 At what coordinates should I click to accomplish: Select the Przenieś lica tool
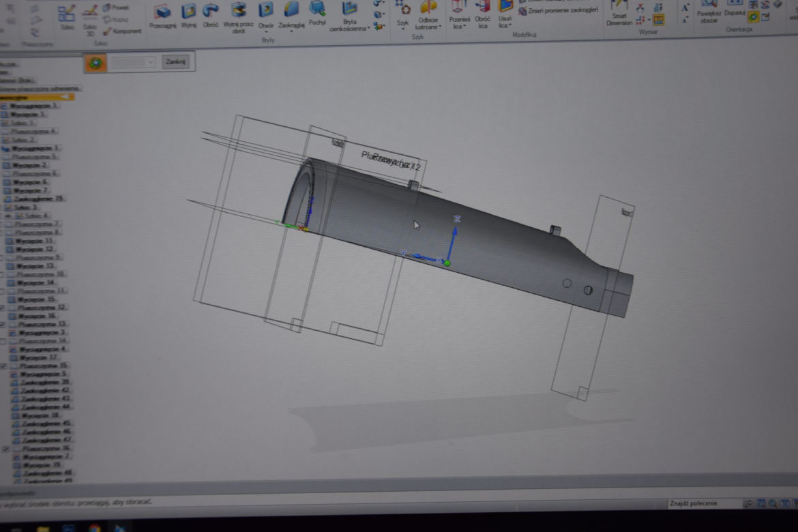point(458,15)
